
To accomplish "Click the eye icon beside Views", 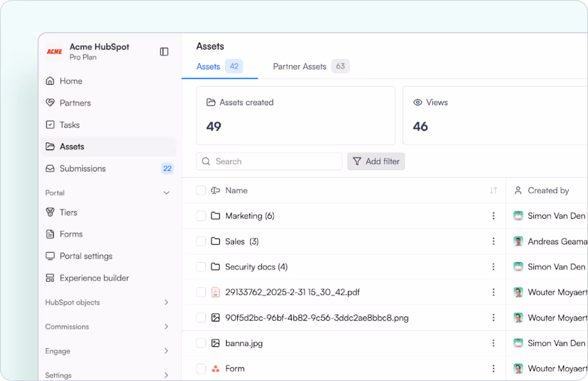I will coord(418,102).
